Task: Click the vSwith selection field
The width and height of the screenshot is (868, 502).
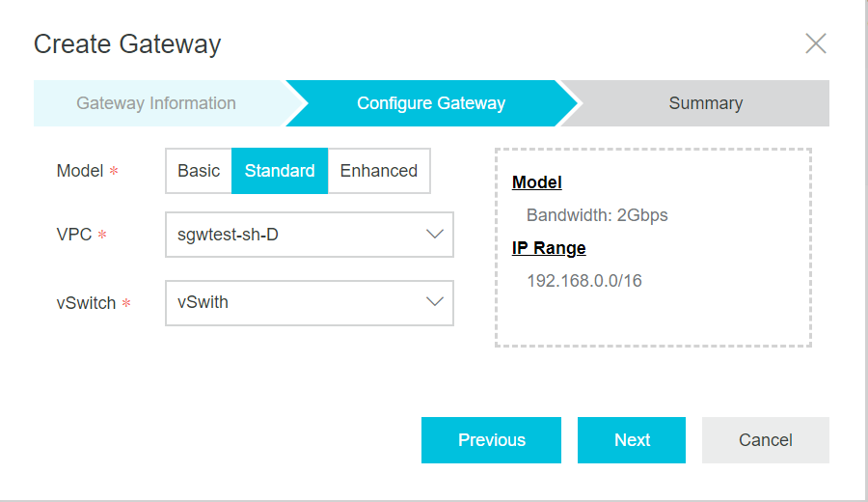Action: [310, 302]
